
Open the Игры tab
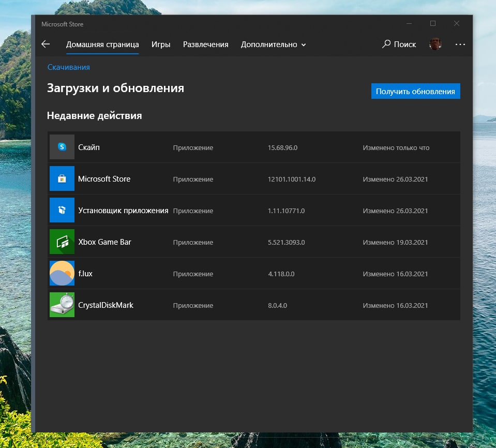(161, 44)
